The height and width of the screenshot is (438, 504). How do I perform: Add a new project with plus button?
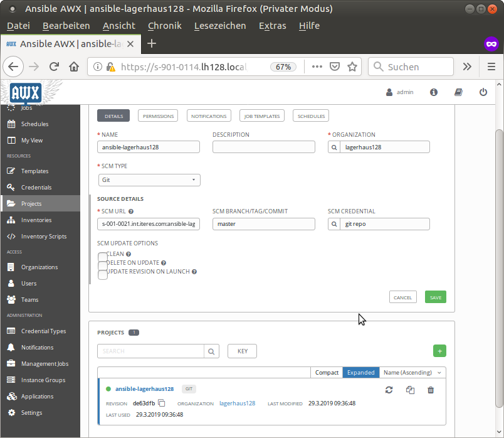click(x=439, y=351)
